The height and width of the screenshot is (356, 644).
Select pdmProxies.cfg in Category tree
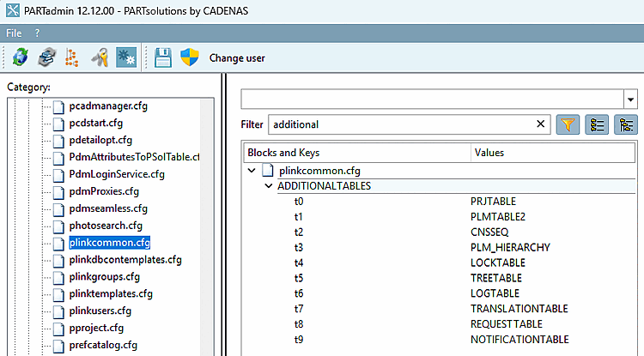(104, 191)
